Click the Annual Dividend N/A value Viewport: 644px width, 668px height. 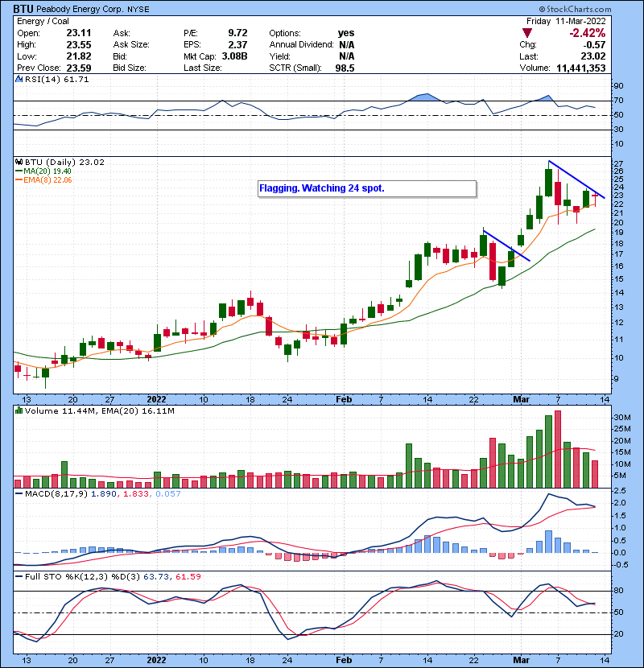point(347,44)
